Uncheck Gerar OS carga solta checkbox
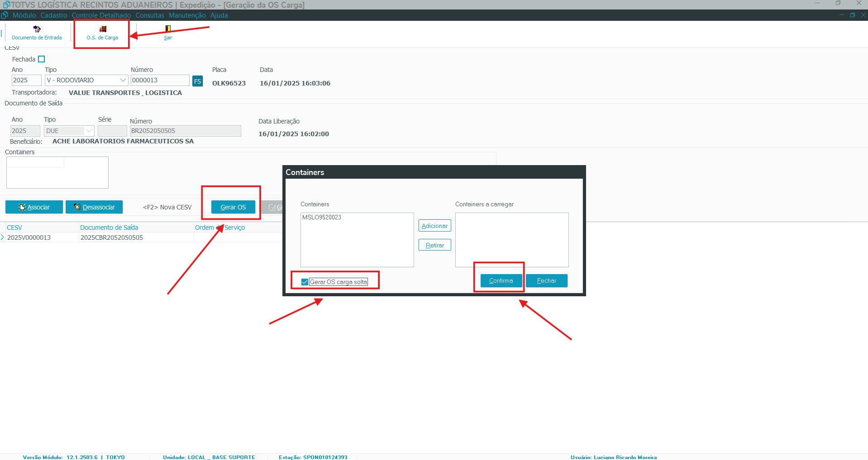 [x=305, y=282]
